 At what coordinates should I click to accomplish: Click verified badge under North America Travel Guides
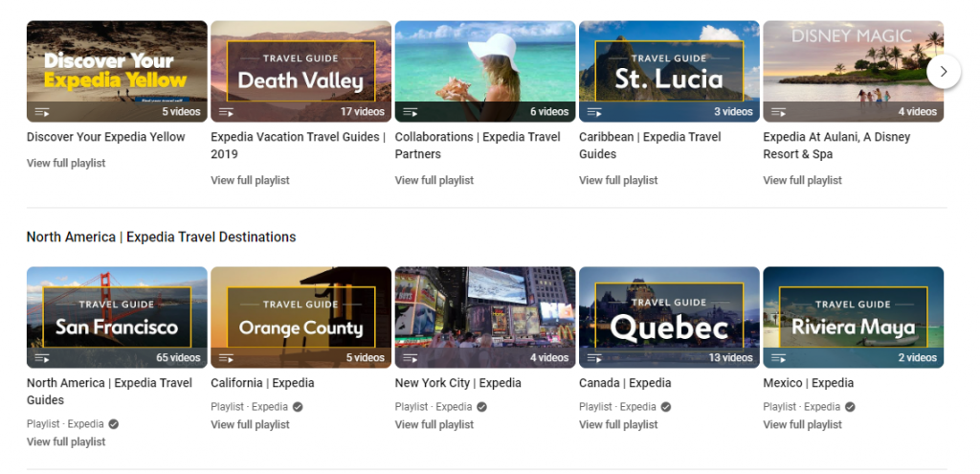[x=113, y=424]
